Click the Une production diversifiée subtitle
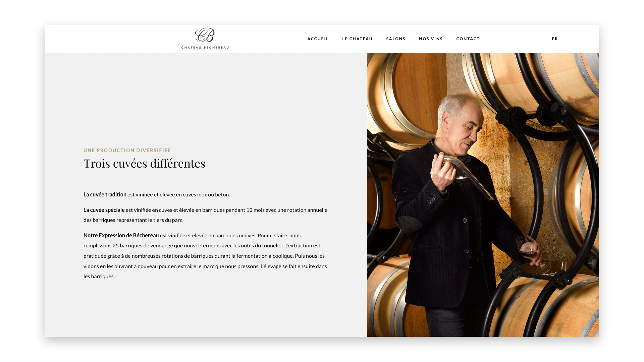 point(127,150)
